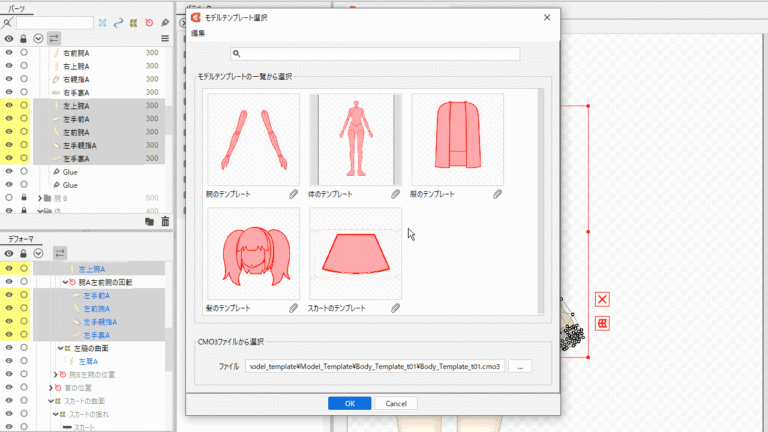
Task: Click the blue mesh filter icon in Parts toolbar
Action: [x=102, y=23]
